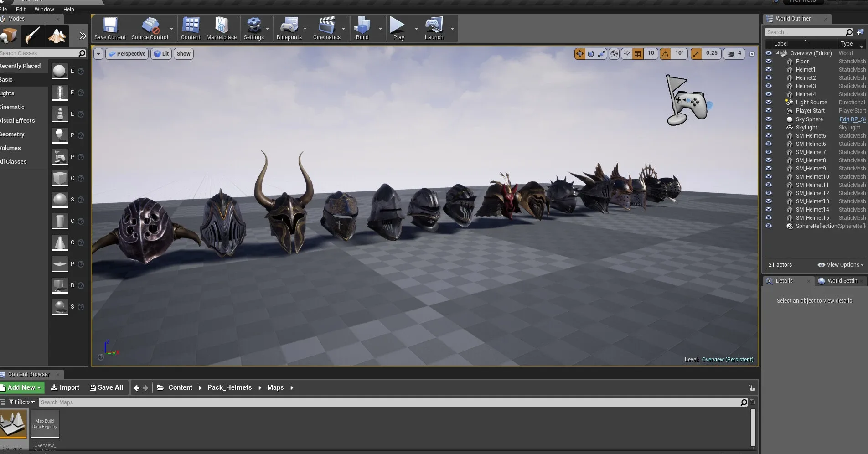The height and width of the screenshot is (454, 868).
Task: Maximize or restore the viewport
Action: (752, 54)
